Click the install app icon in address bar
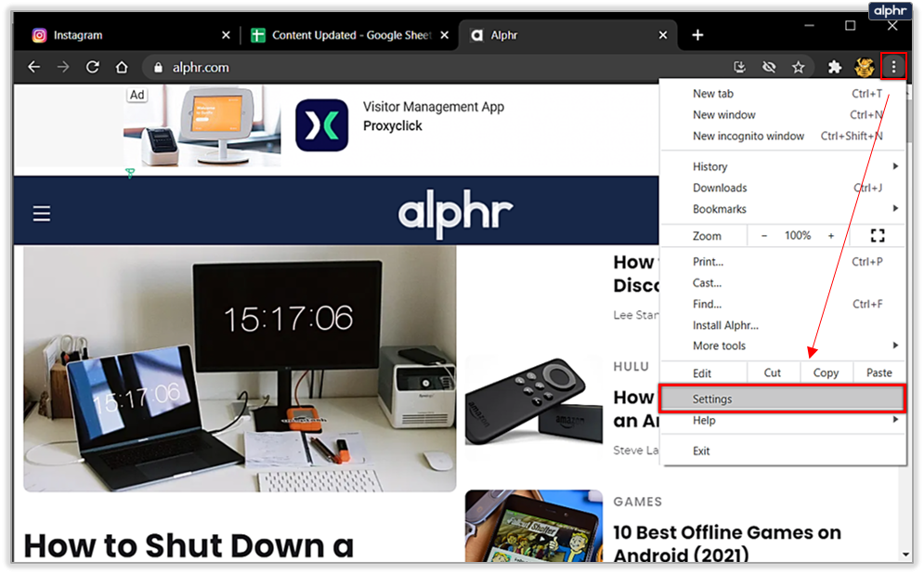 (739, 67)
